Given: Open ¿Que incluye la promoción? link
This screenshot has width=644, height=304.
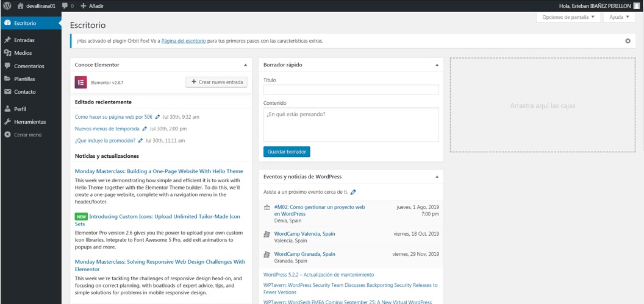Looking at the screenshot, I should click(105, 140).
